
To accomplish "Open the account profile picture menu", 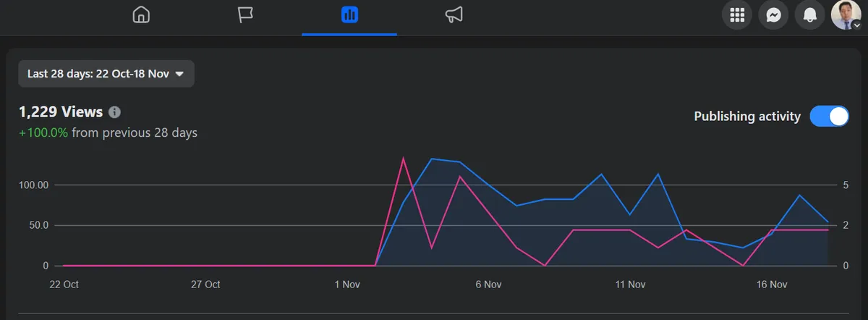I will click(846, 14).
